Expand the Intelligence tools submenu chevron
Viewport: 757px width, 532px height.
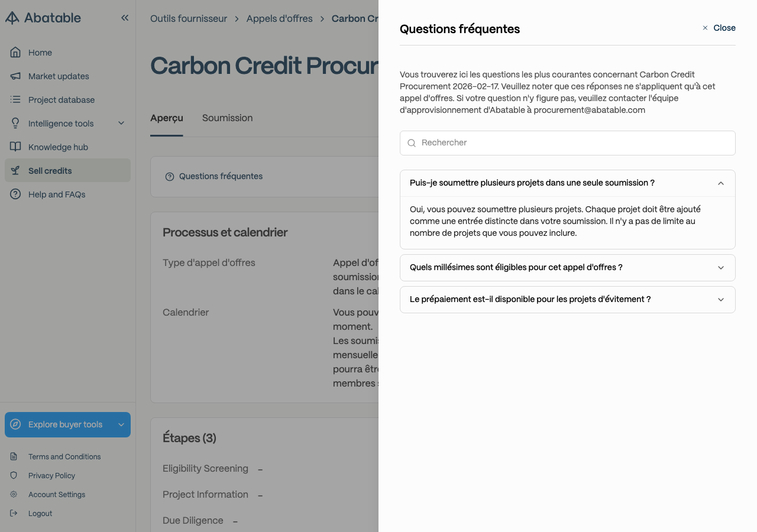coord(121,124)
